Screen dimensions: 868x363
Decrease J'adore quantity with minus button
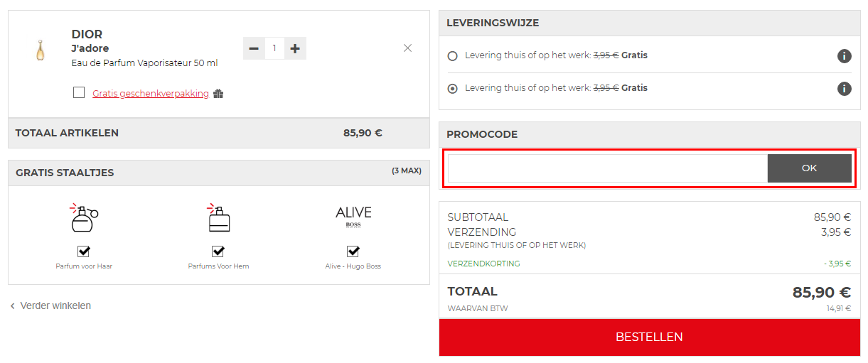(254, 48)
